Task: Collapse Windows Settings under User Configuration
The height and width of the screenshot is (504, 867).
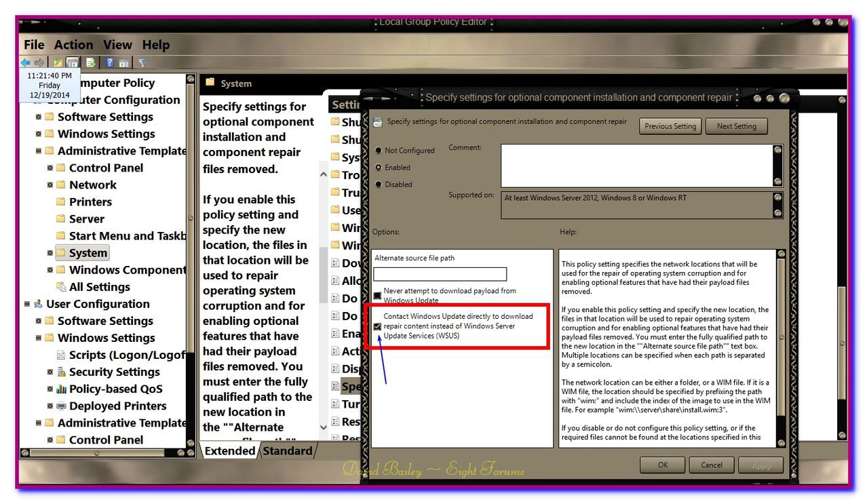Action: click(39, 338)
